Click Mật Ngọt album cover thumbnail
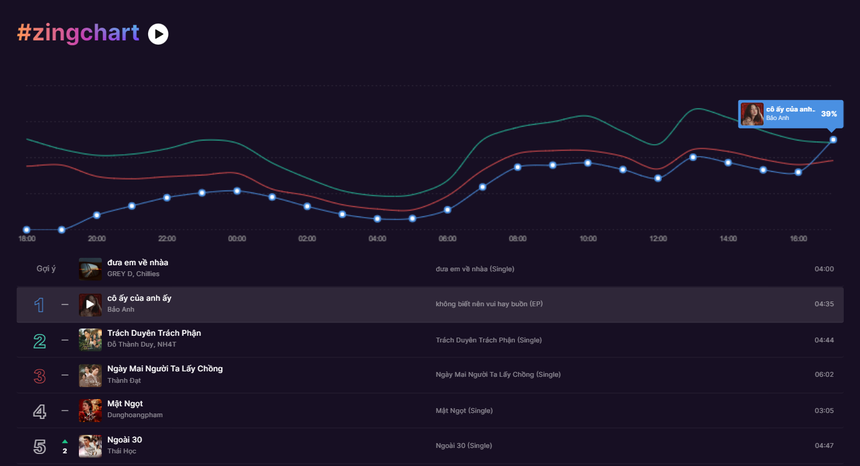The height and width of the screenshot is (466, 860). (90, 410)
